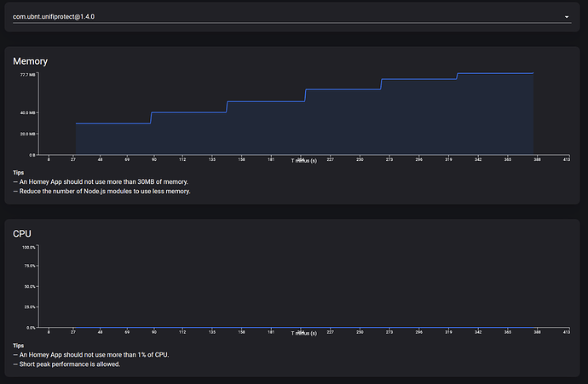Screen dimensions: 588x384
Task: Select the 40.0 MB label on Memory axis
Action: pos(28,112)
